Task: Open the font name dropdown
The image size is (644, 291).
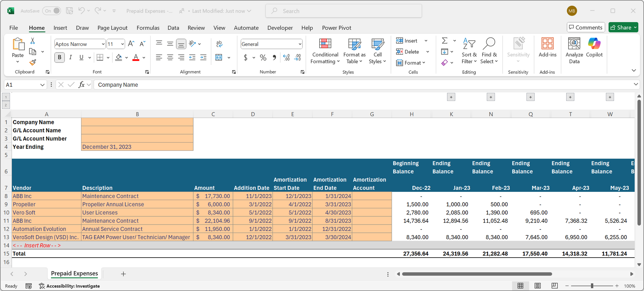Action: coord(103,44)
